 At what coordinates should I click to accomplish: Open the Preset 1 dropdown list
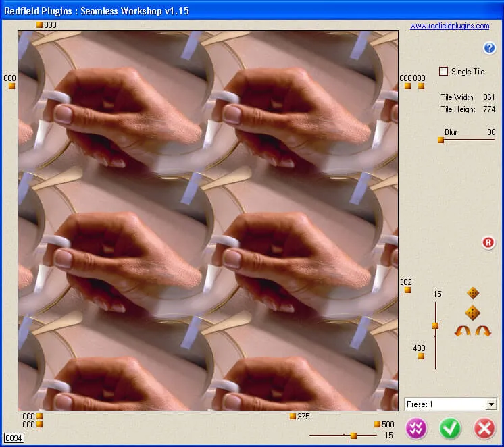(x=490, y=404)
